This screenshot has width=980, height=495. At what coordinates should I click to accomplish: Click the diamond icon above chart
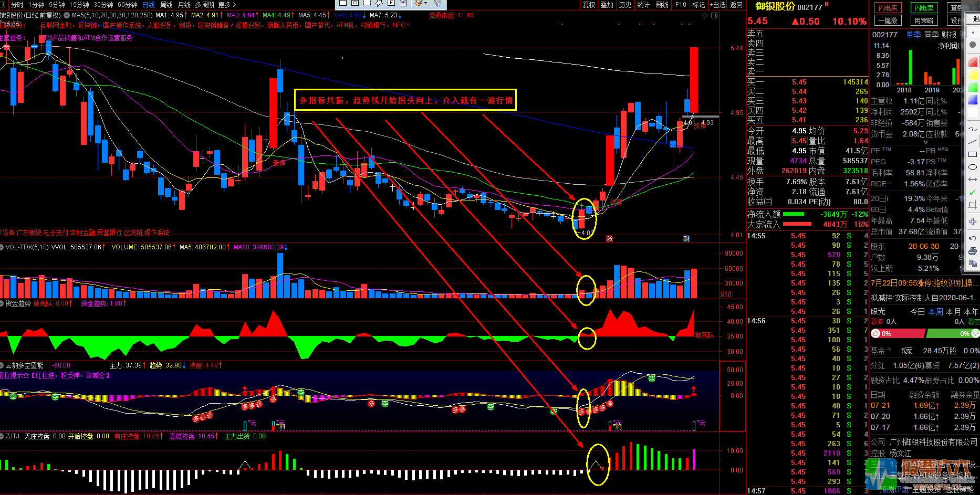(x=705, y=16)
